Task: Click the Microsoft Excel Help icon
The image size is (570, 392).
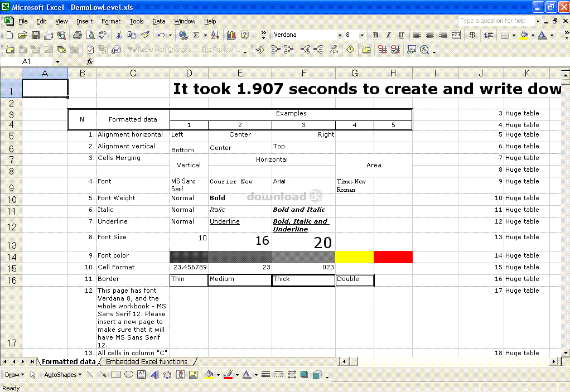Action: pyautogui.click(x=245, y=35)
